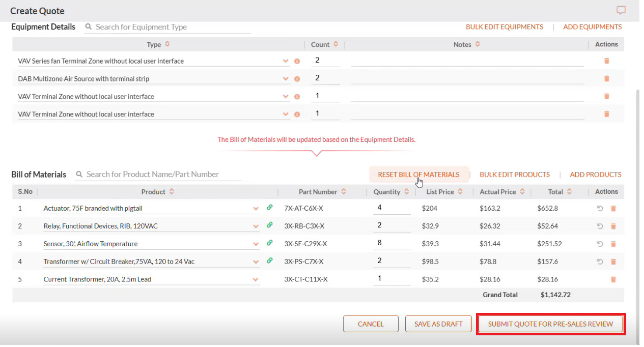The width and height of the screenshot is (644, 347).
Task: Select the Grand Total value $1,142.72
Action: [556, 295]
